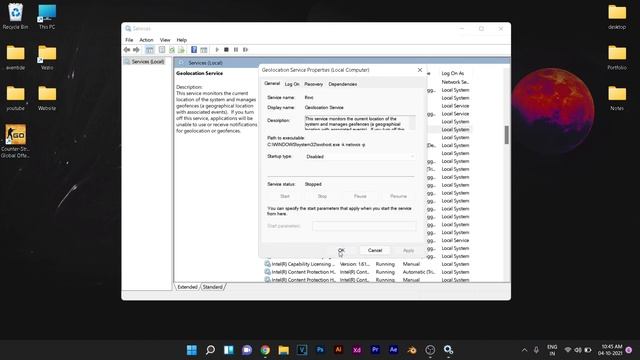Launch After Effects from the taskbar
Screen dimensions: 640x360
pyautogui.click(x=393, y=350)
